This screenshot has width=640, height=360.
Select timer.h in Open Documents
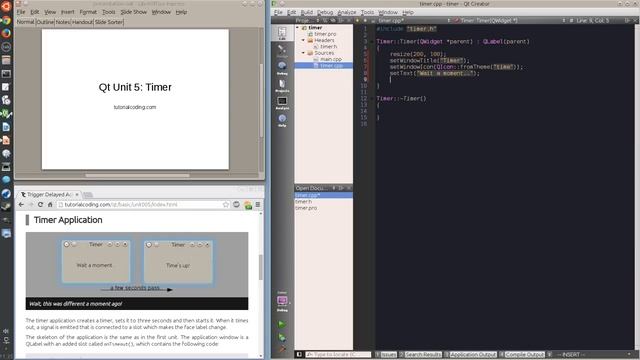coord(304,202)
